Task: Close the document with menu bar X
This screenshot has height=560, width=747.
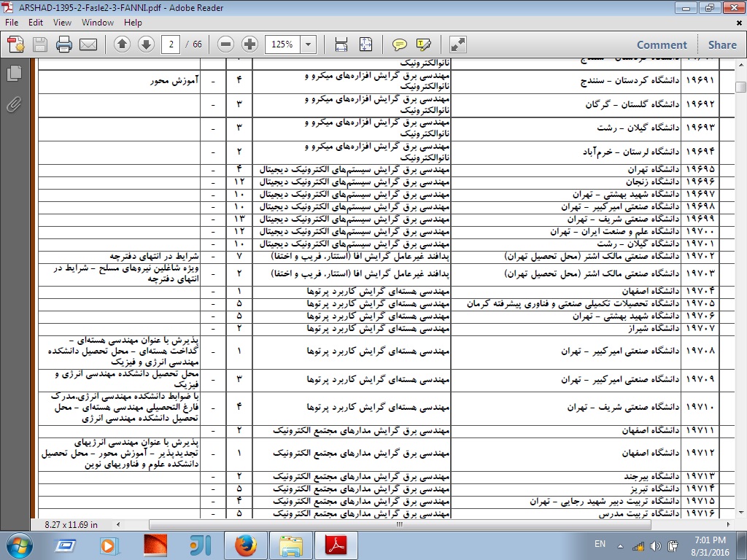Action: tap(740, 23)
